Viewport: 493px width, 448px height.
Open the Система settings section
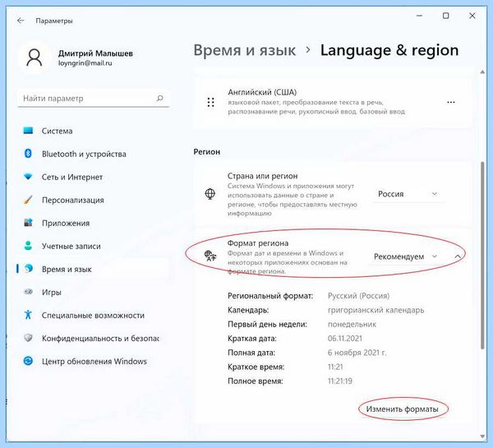pyautogui.click(x=93, y=131)
